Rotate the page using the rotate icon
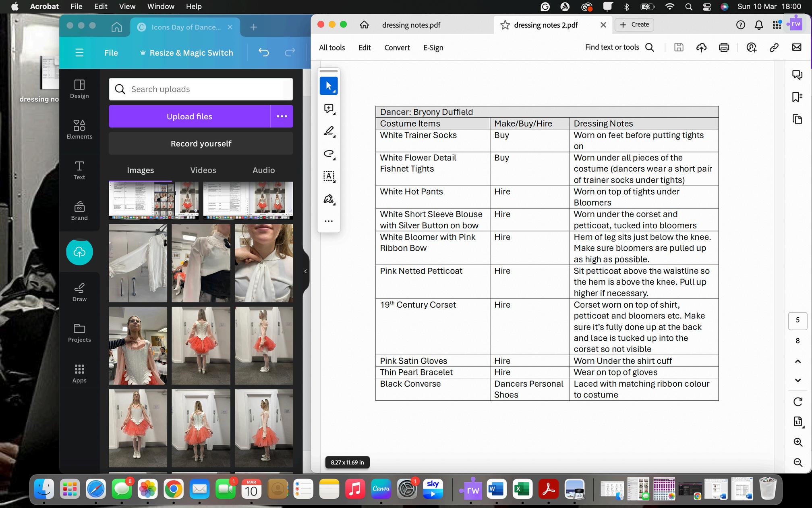812x508 pixels. tap(797, 402)
